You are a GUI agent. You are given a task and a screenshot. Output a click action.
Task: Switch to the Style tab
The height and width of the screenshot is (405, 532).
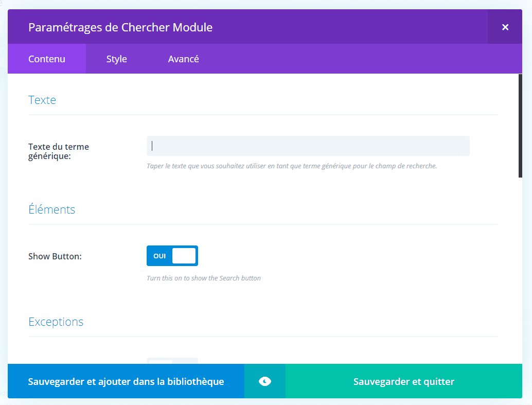click(x=116, y=59)
